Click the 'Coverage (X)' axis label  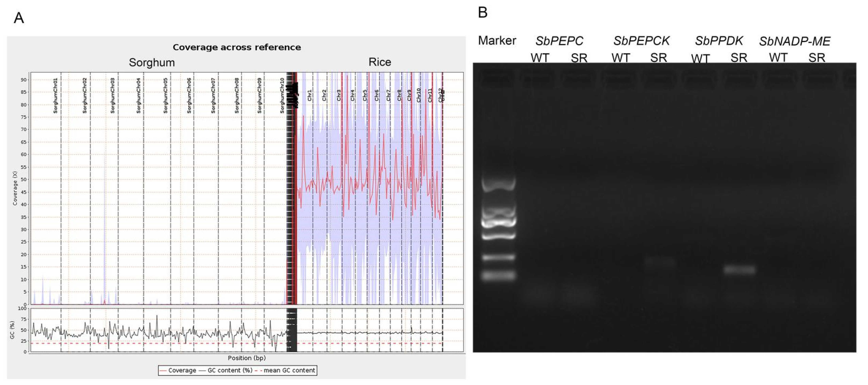[x=15, y=188]
